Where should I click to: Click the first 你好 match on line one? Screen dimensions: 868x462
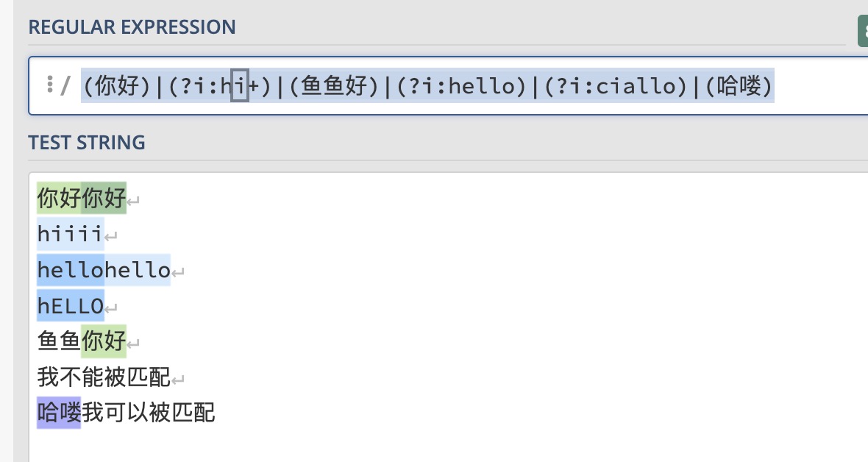pyautogui.click(x=59, y=198)
